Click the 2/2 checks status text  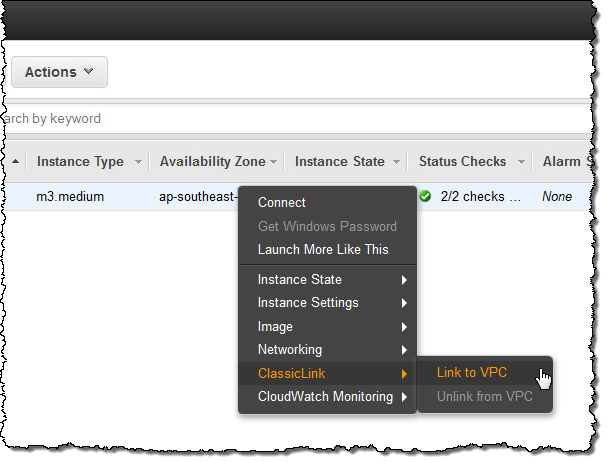[x=482, y=197]
